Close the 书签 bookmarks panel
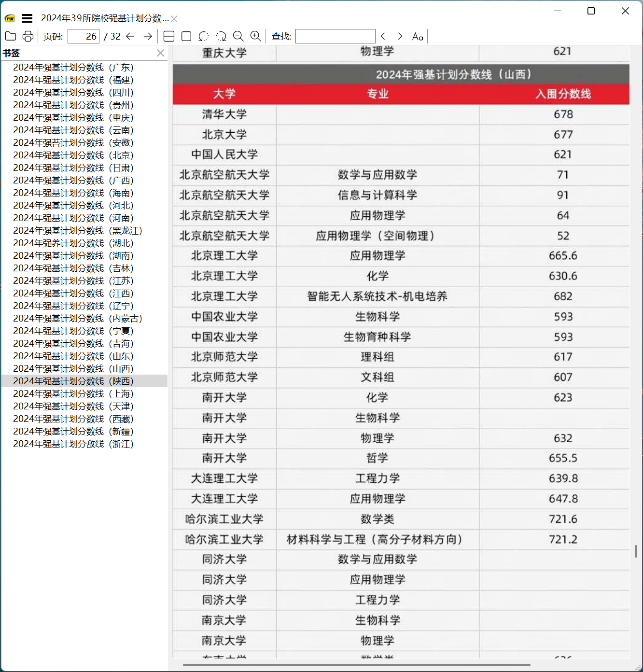This screenshot has width=643, height=672. click(160, 53)
